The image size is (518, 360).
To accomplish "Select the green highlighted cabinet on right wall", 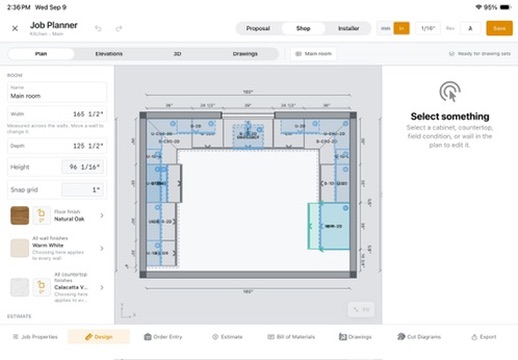I will click(329, 226).
